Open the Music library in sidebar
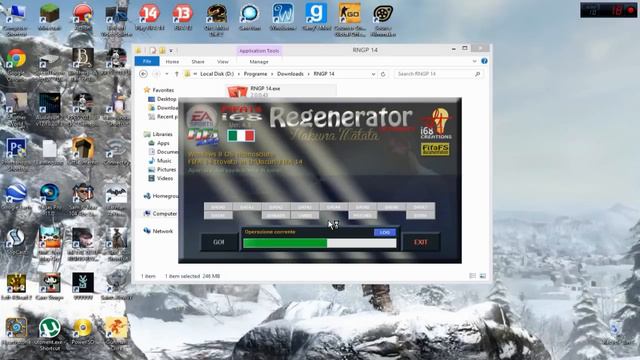 tap(160, 160)
